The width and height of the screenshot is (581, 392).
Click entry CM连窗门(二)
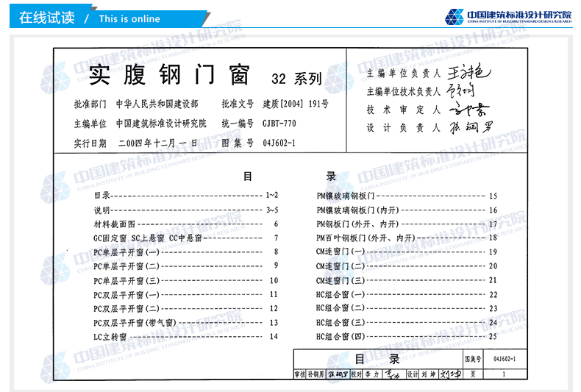[x=407, y=266]
